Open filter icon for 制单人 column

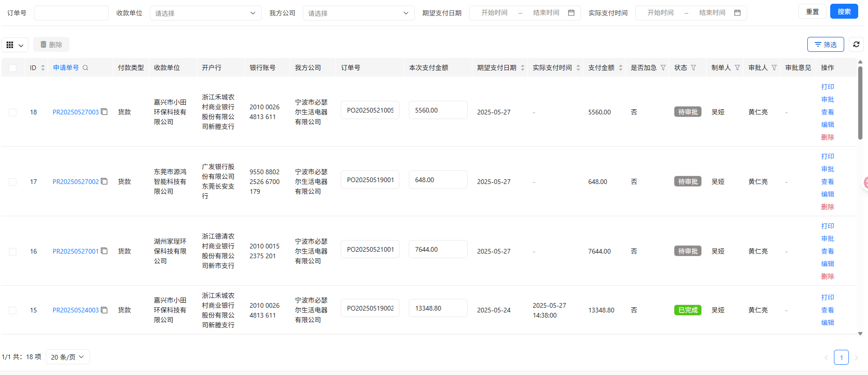[737, 68]
